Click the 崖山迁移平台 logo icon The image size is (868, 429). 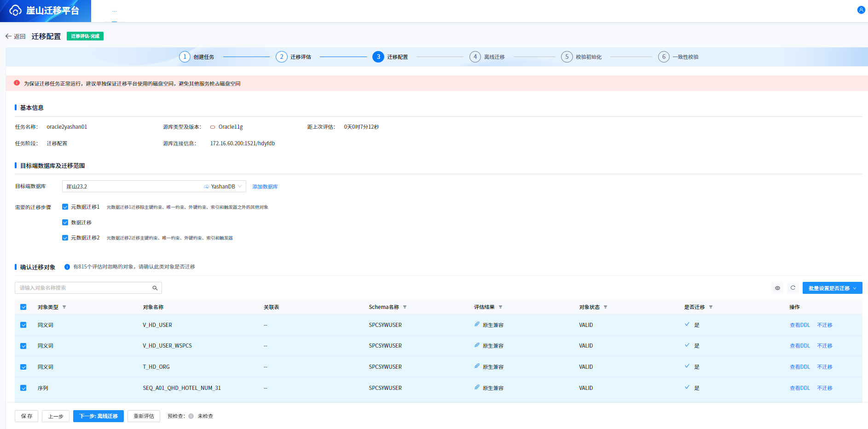pos(15,11)
